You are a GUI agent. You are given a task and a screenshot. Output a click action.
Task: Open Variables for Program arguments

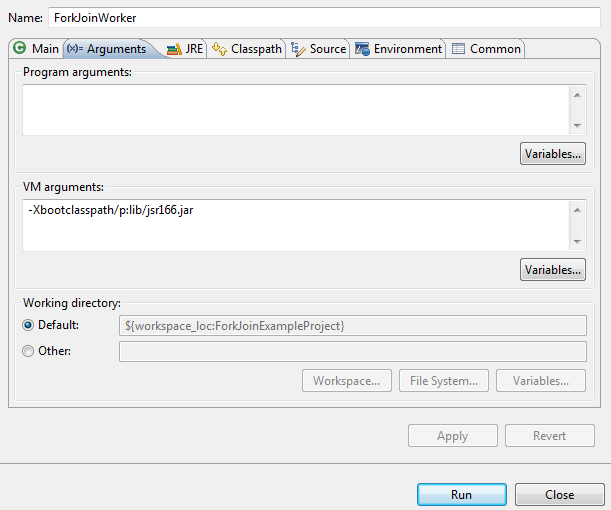click(553, 154)
